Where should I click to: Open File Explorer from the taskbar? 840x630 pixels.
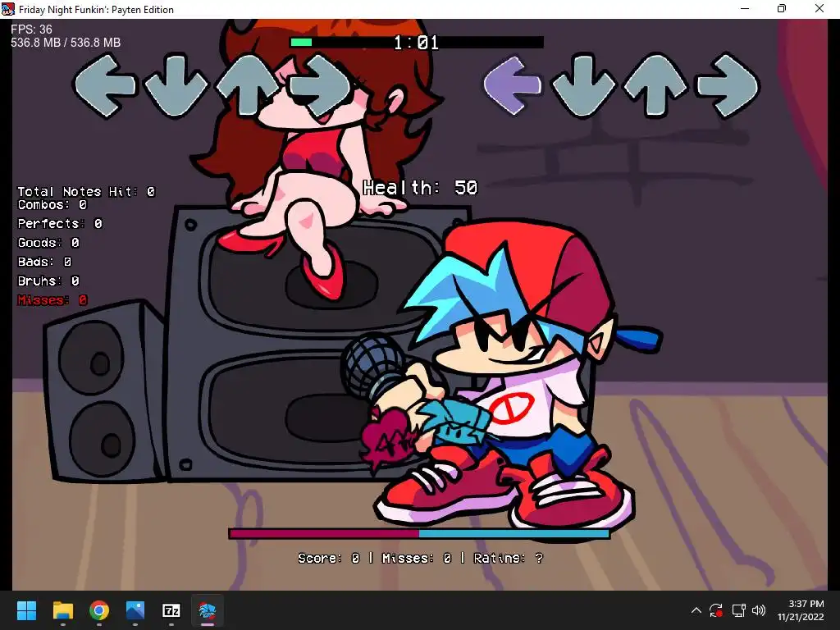pos(62,610)
